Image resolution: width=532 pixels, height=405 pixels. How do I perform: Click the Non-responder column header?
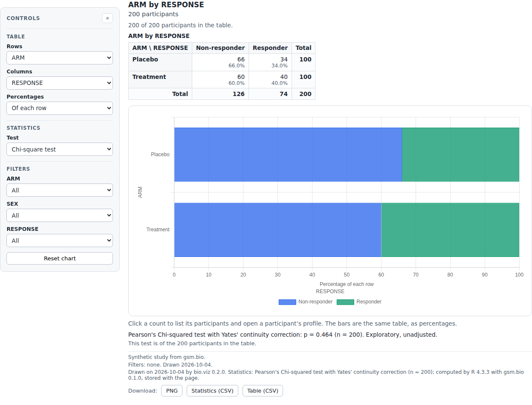pos(220,48)
